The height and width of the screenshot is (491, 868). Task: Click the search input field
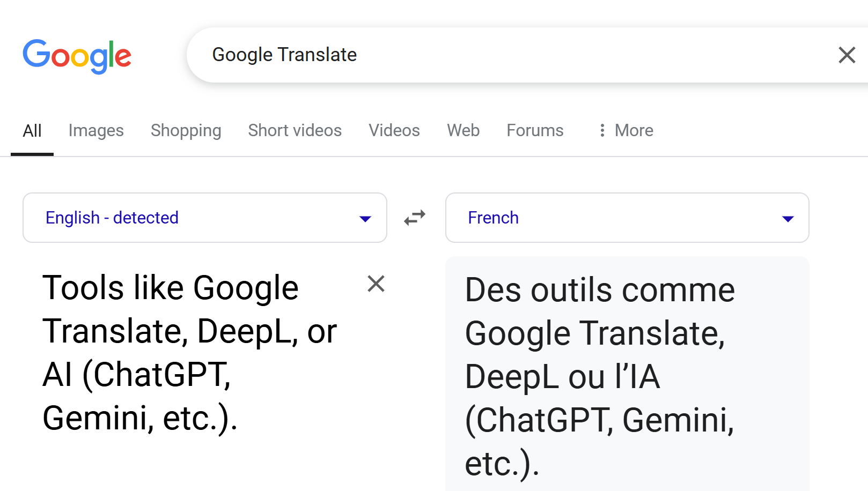(483, 54)
